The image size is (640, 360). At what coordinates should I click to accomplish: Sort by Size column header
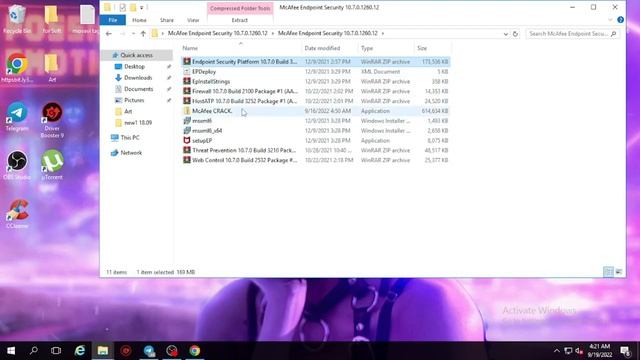(x=433, y=48)
